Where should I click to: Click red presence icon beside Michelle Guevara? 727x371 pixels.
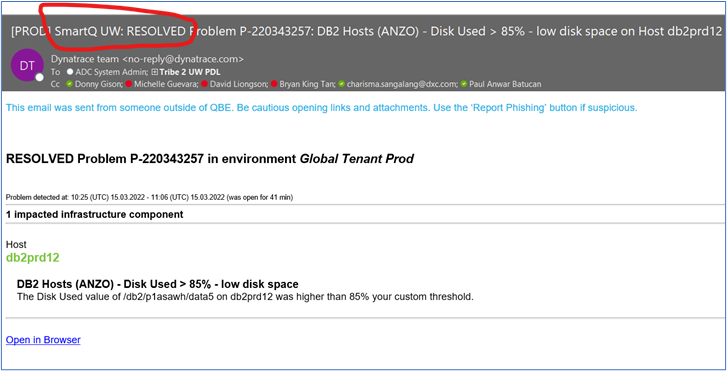[128, 84]
